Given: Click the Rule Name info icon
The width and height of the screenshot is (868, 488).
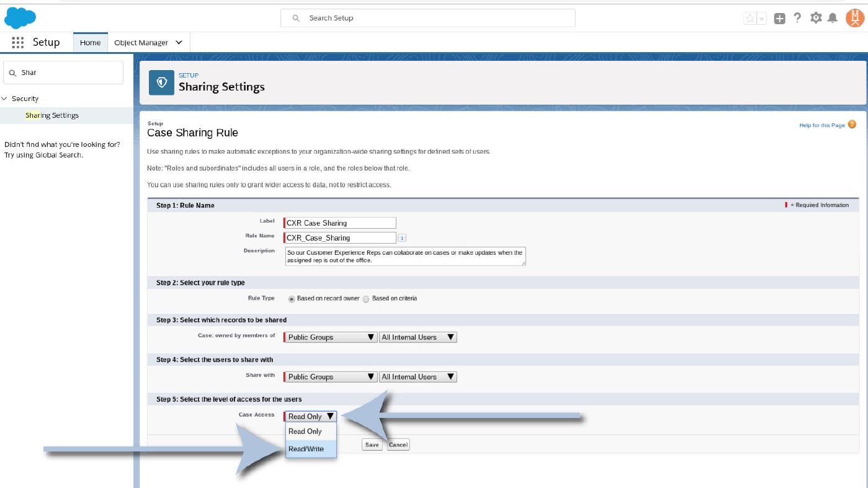Looking at the screenshot, I should (401, 238).
